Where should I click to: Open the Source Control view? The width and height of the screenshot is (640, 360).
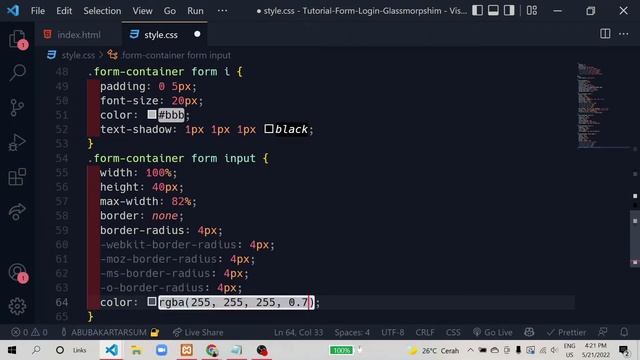(17, 108)
